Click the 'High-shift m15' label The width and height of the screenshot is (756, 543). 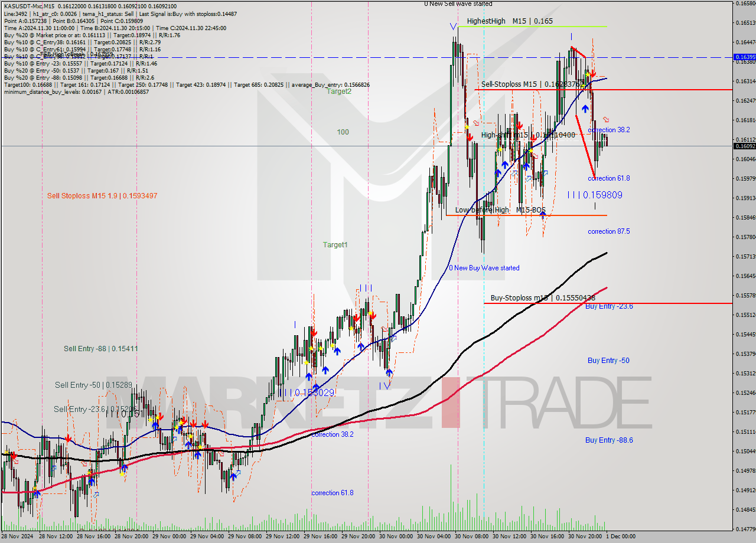(528, 135)
